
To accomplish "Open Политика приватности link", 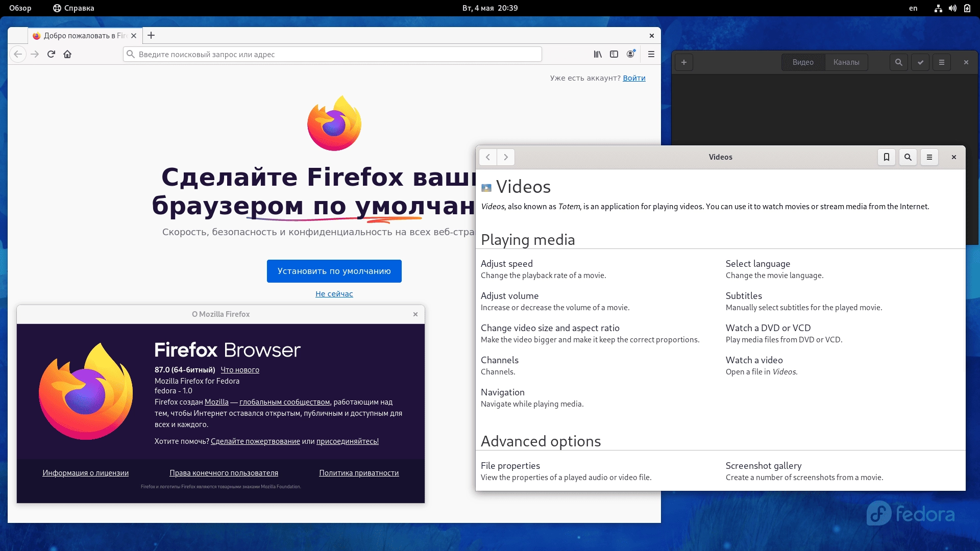I will (359, 473).
